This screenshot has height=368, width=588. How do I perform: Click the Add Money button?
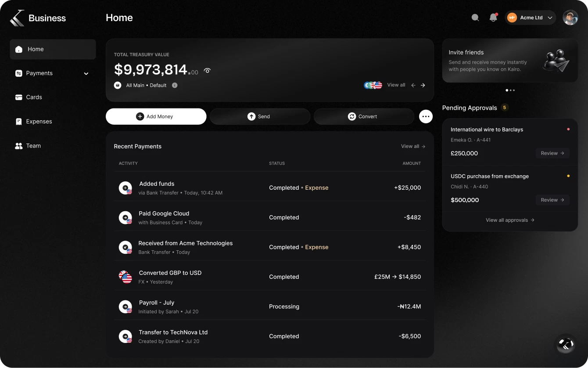pos(156,116)
